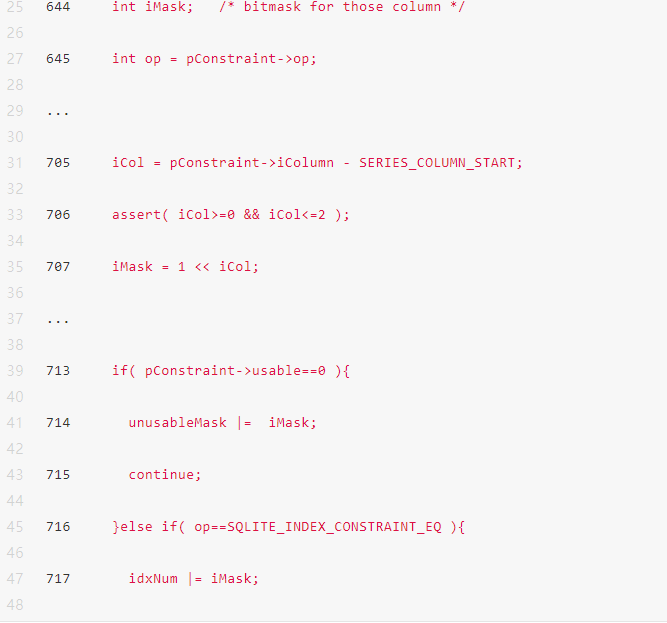This screenshot has width=667, height=623.
Task: Click the ellipsis on gutter line 29
Action: click(58, 112)
